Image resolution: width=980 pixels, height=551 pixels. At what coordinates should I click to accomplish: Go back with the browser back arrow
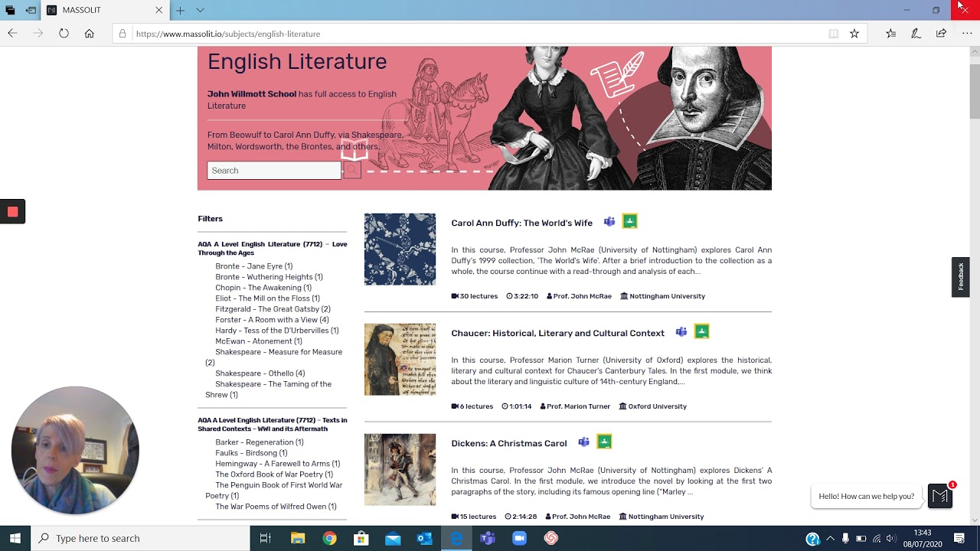(x=12, y=34)
